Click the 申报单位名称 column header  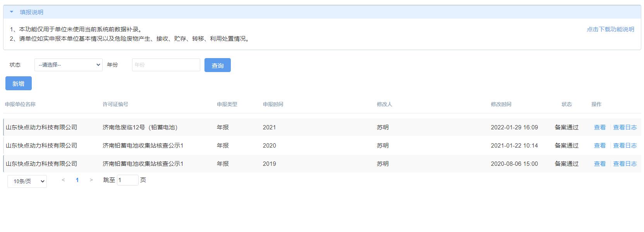click(x=20, y=104)
